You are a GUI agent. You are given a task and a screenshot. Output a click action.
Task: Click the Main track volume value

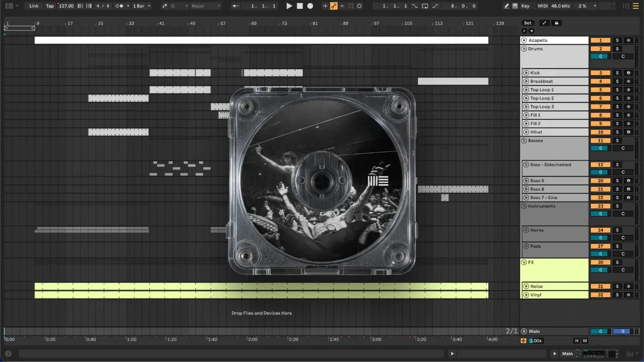(x=600, y=331)
